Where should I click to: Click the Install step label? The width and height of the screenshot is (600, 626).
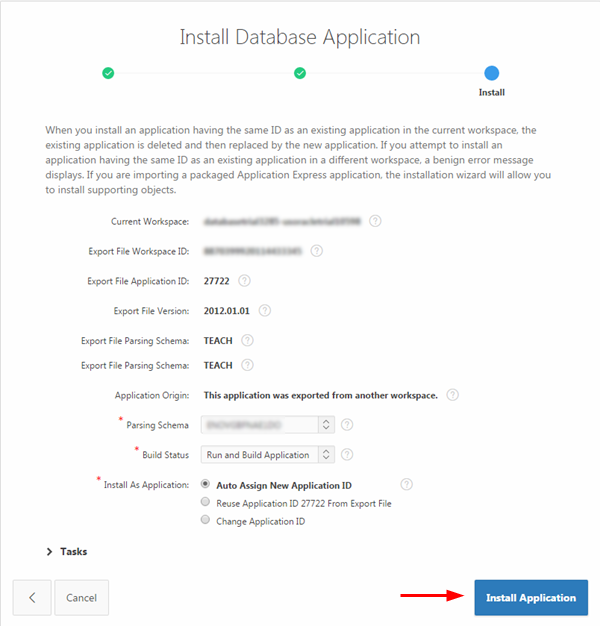click(x=491, y=92)
